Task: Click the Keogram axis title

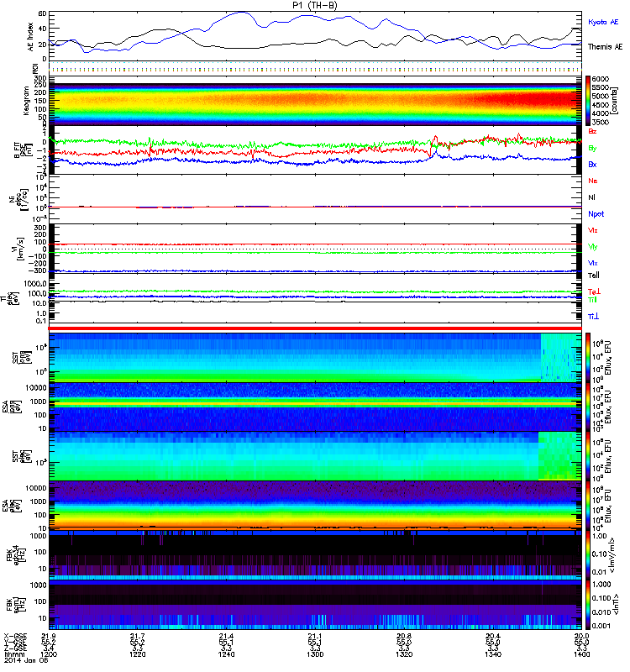Action: tap(26, 100)
